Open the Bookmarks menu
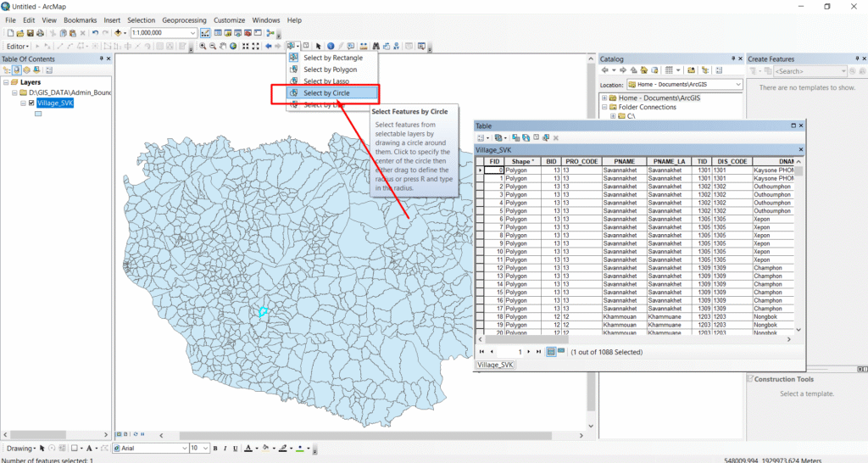868x463 pixels. pos(81,20)
